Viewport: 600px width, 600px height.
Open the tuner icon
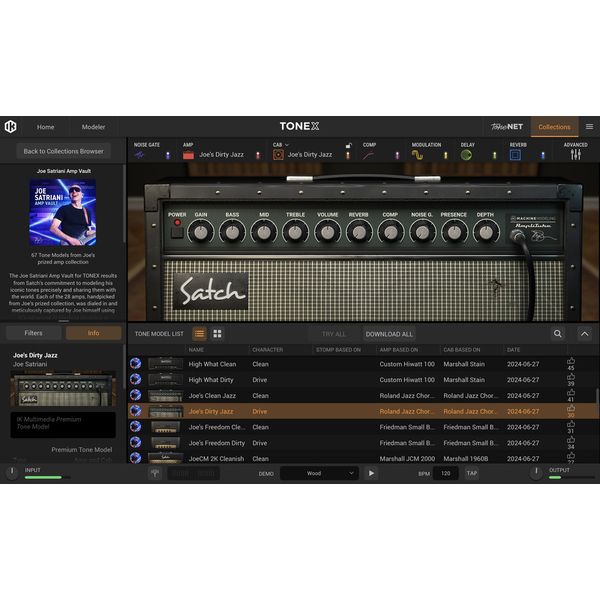point(155,473)
